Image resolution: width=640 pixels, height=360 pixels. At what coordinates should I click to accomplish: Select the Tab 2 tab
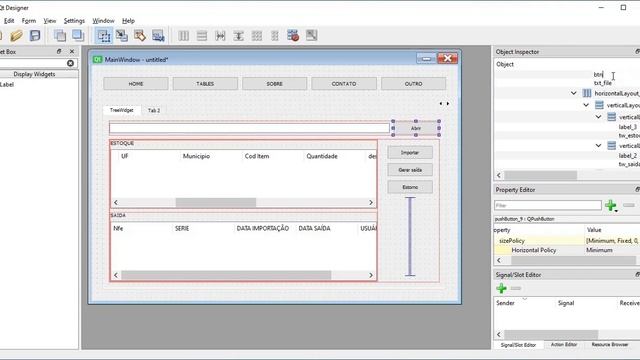point(154,111)
